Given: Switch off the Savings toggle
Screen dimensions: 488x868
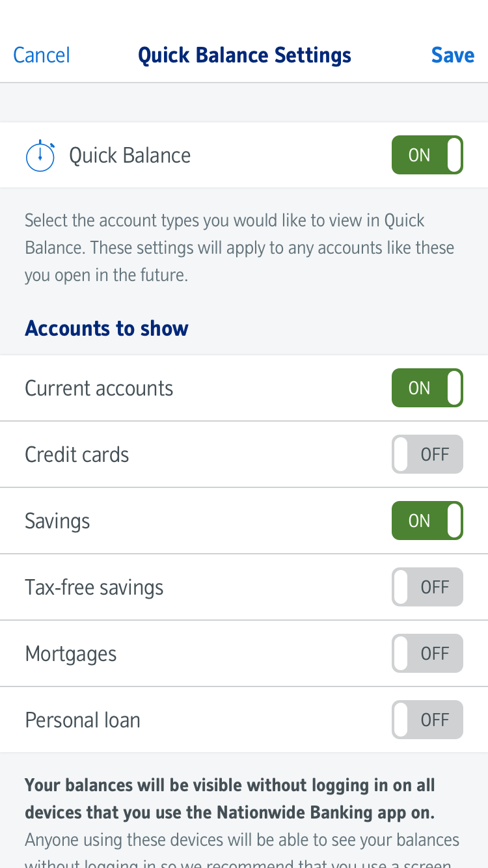Looking at the screenshot, I should tap(427, 521).
